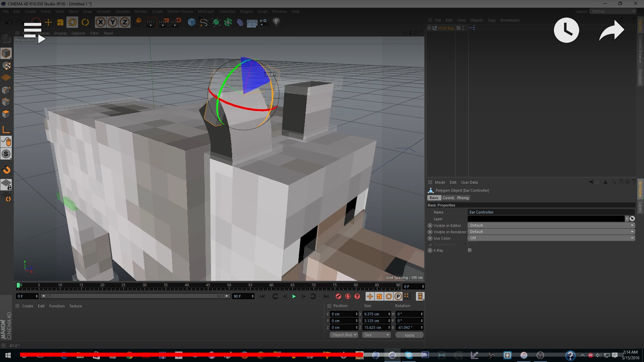Open the Layout Startup dropdown

pyautogui.click(x=613, y=11)
